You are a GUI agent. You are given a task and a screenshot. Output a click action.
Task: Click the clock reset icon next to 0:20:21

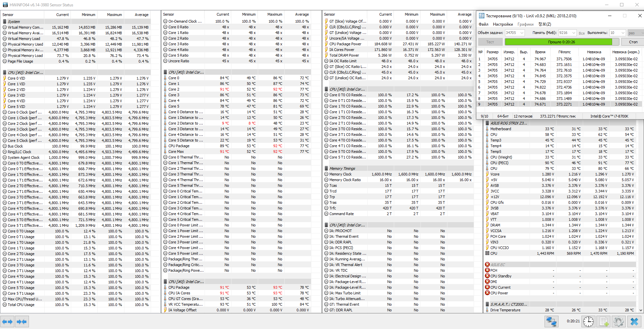point(588,322)
